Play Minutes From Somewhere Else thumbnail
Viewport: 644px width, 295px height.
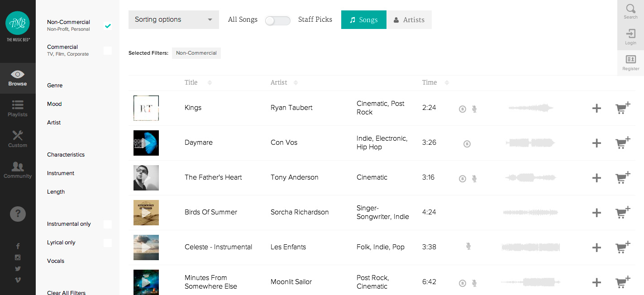146,282
